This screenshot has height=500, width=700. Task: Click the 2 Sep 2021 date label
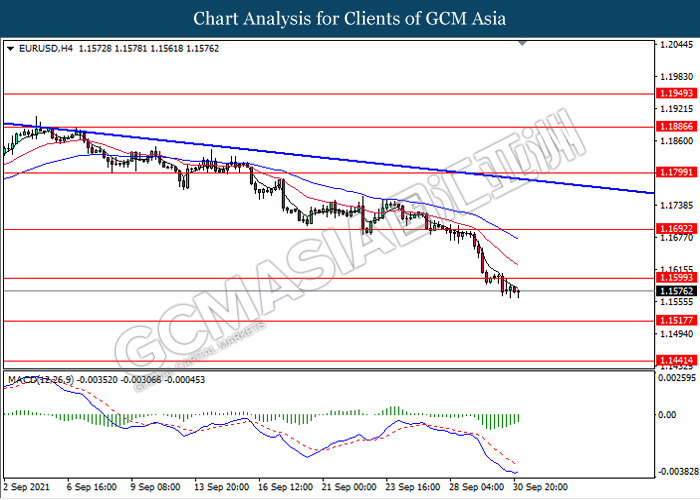tap(27, 487)
